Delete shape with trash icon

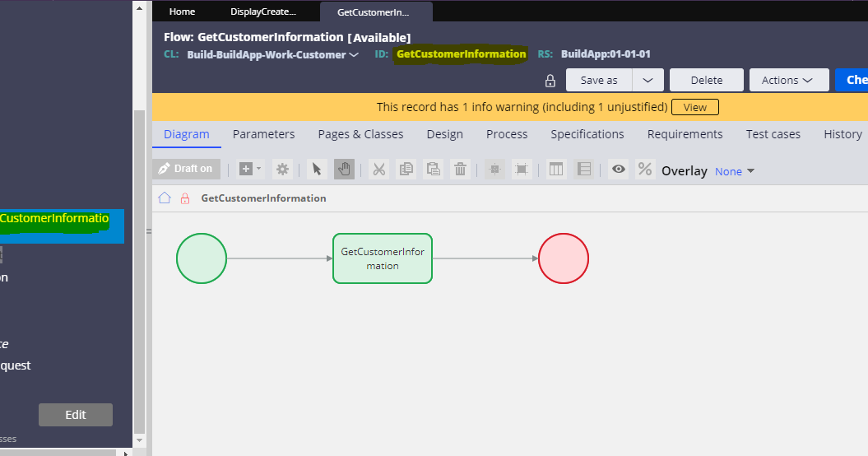coord(460,169)
